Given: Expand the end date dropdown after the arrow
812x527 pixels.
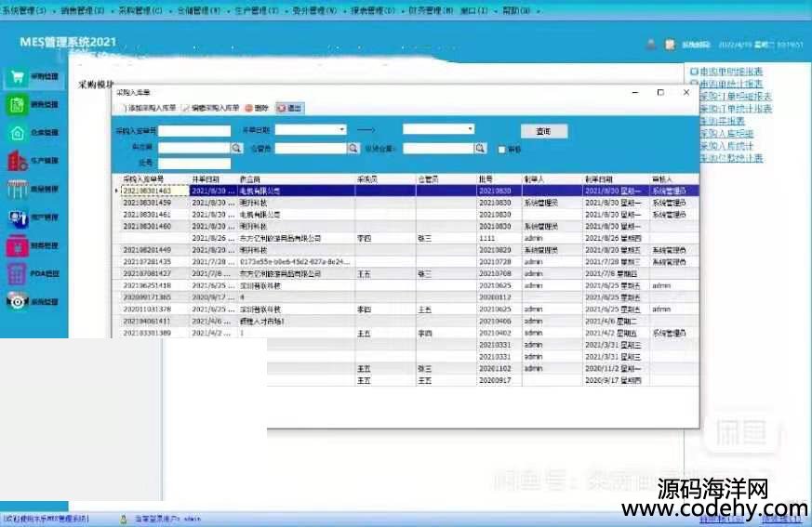Looking at the screenshot, I should pyautogui.click(x=471, y=129).
